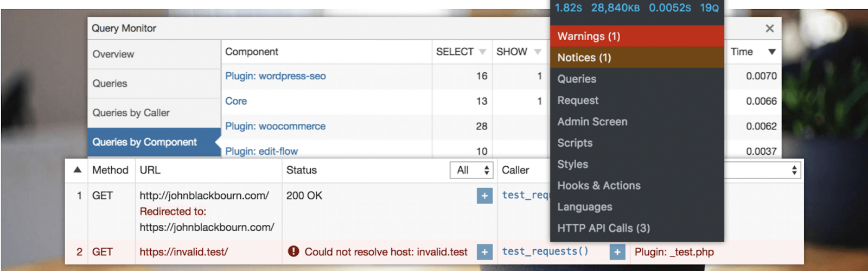Open the SHOW column filter arrow
The height and width of the screenshot is (271, 868).
coord(538,52)
